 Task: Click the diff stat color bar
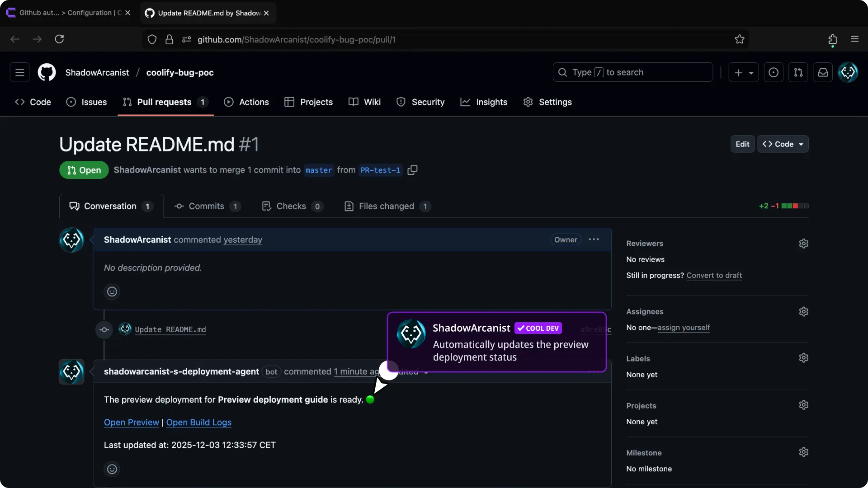pyautogui.click(x=795, y=206)
